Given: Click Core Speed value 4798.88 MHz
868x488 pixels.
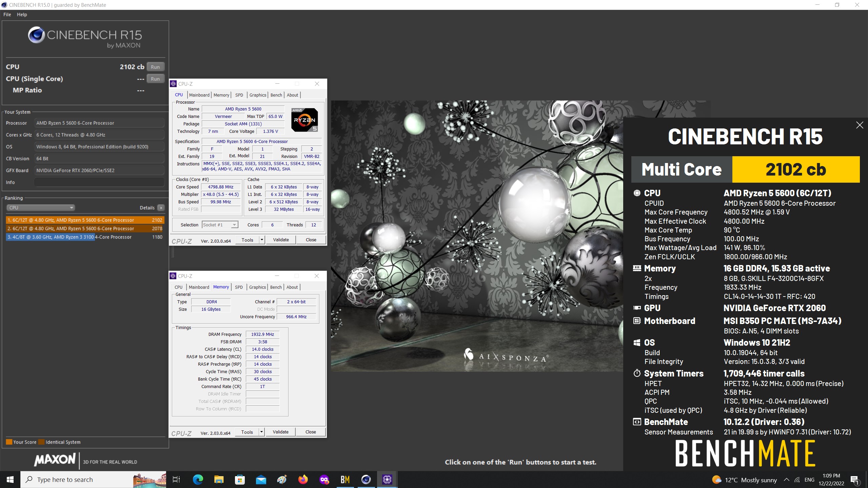Looking at the screenshot, I should (221, 187).
